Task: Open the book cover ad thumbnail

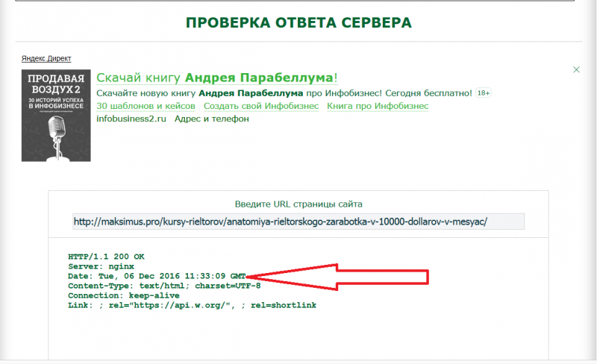Action: [56, 116]
